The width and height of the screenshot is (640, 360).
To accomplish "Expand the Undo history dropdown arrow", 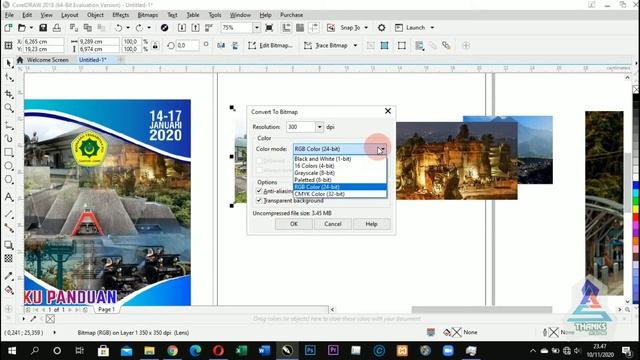I will [x=128, y=28].
